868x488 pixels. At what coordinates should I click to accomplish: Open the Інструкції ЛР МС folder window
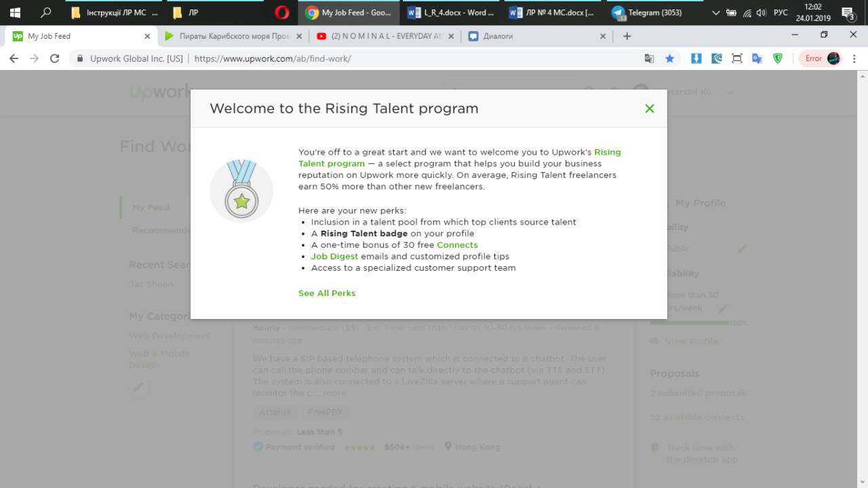click(115, 12)
